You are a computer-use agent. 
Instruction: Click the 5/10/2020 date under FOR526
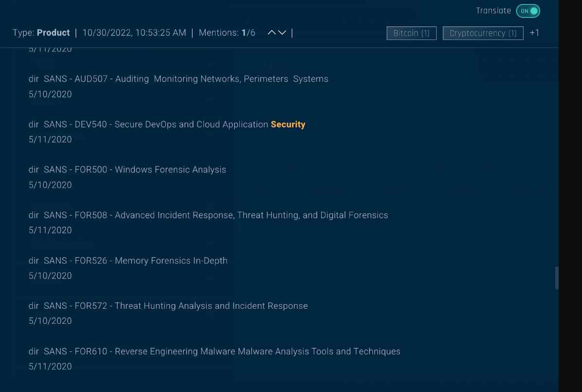[x=50, y=276]
